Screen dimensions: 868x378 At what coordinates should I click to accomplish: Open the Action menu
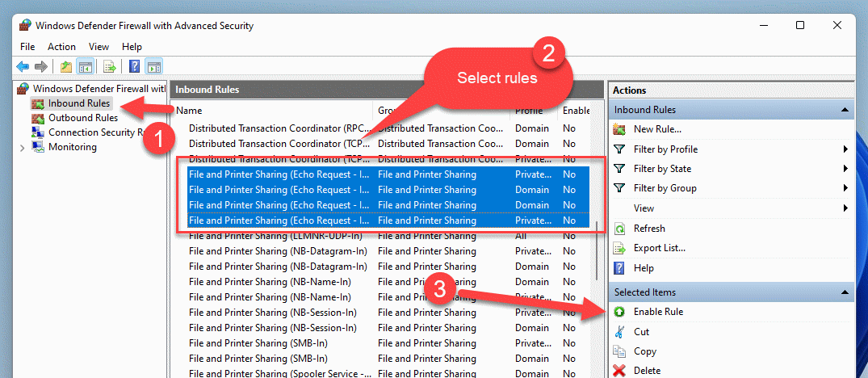pyautogui.click(x=61, y=47)
